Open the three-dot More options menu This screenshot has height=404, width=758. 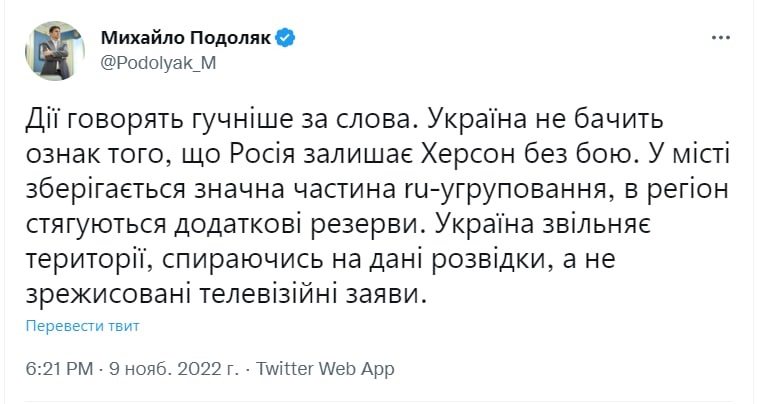pos(720,38)
